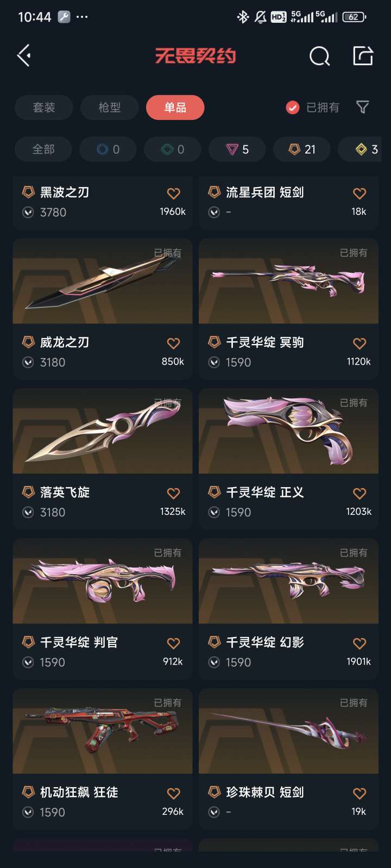
Task: Favorite 威龙之刃 with heart icon
Action: click(173, 343)
